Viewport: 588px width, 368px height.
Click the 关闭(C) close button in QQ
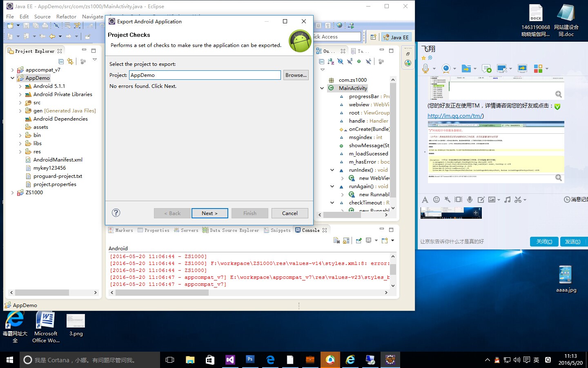coord(544,241)
